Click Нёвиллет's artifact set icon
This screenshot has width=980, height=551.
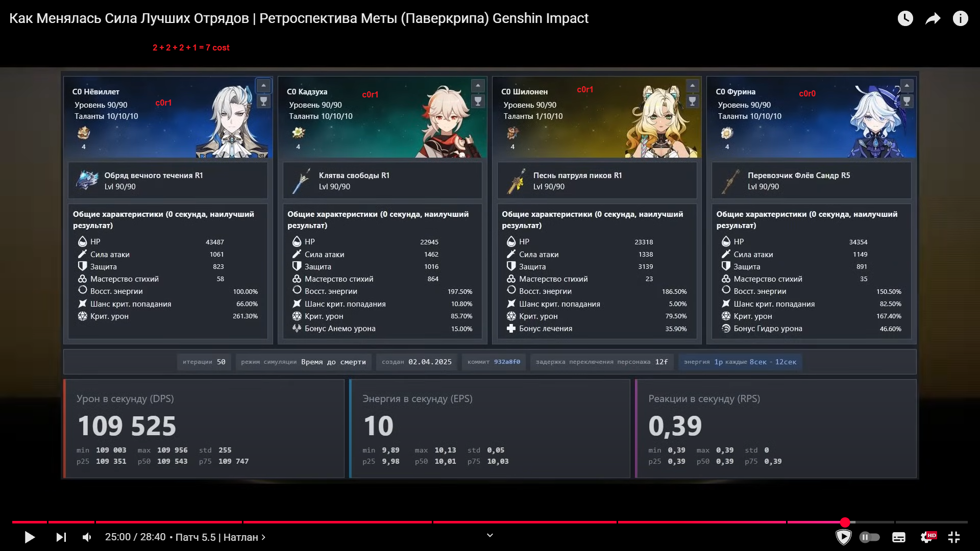coord(84,133)
